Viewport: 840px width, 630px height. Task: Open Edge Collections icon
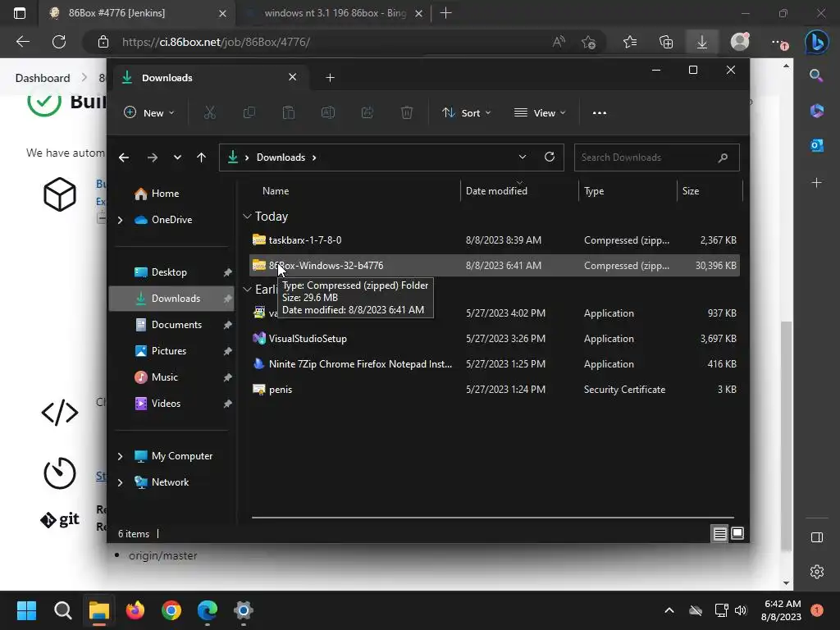[x=666, y=42]
